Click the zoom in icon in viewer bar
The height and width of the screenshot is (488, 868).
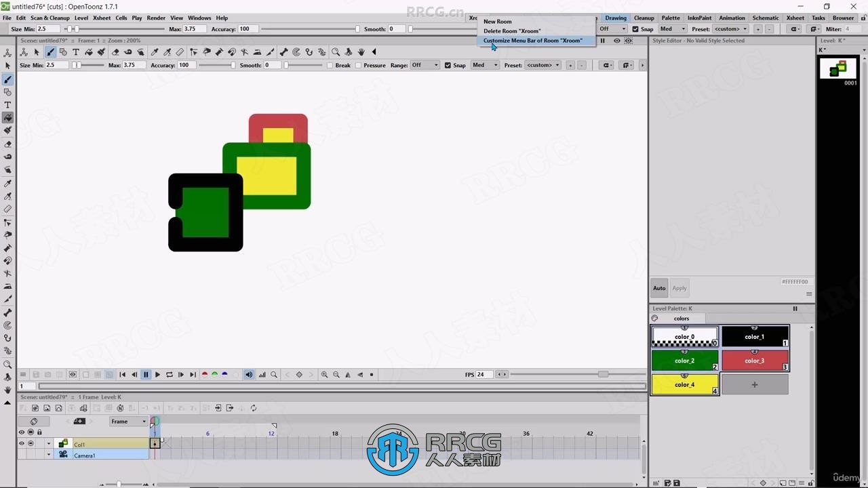[324, 374]
